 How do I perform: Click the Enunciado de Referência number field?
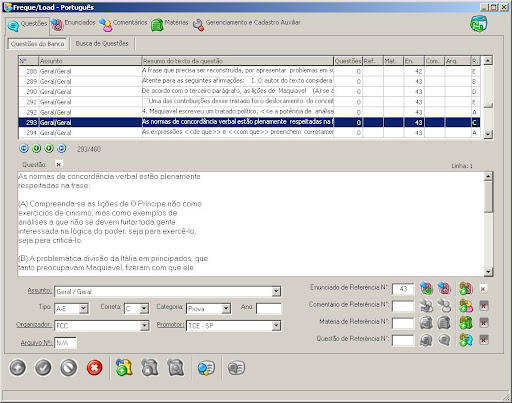[403, 289]
